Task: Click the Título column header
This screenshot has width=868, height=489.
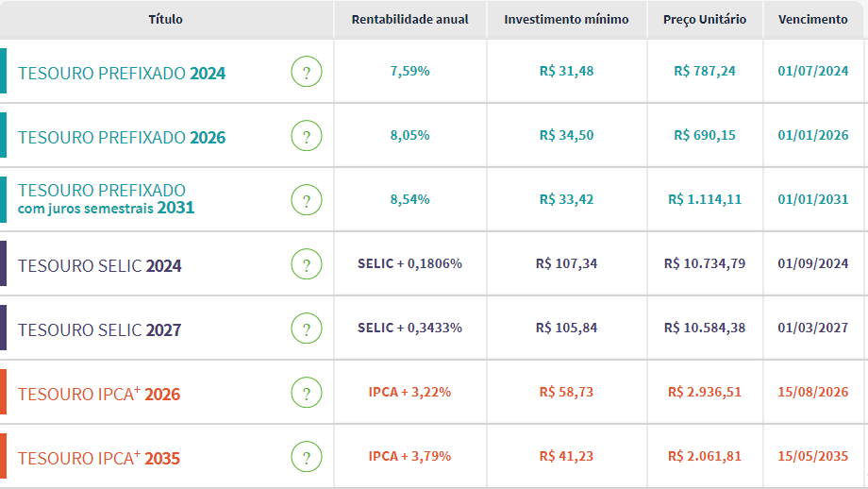Action: coord(165,20)
